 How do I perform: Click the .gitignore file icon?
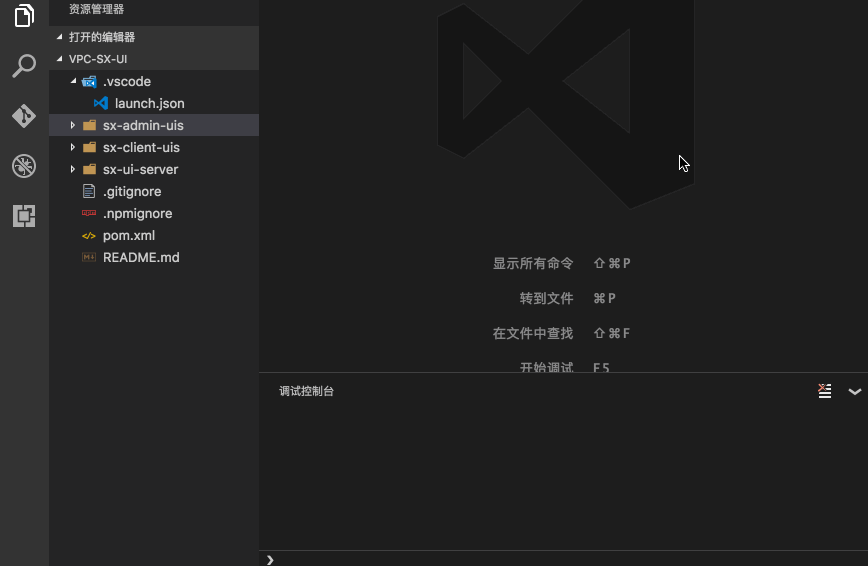(x=89, y=191)
